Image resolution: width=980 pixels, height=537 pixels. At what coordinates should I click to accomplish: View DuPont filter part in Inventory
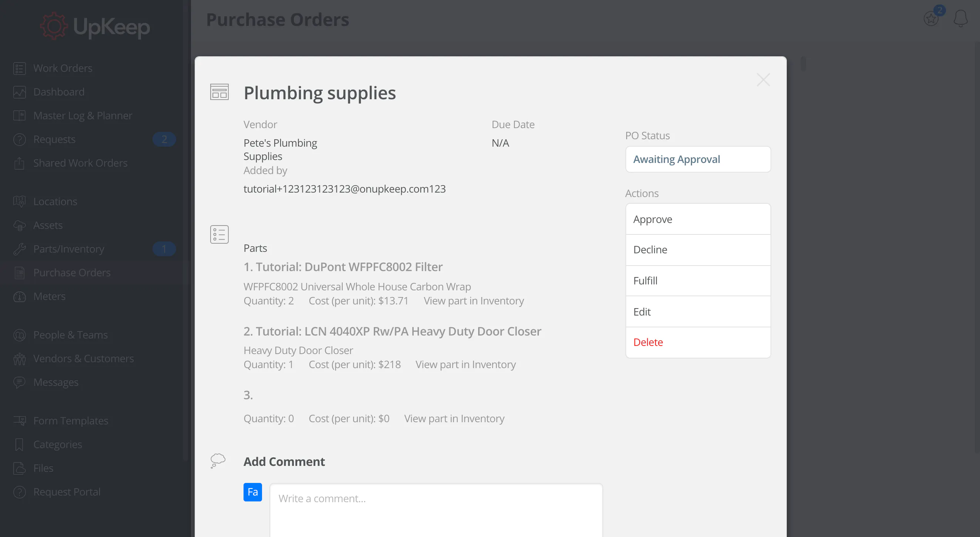[x=474, y=301]
